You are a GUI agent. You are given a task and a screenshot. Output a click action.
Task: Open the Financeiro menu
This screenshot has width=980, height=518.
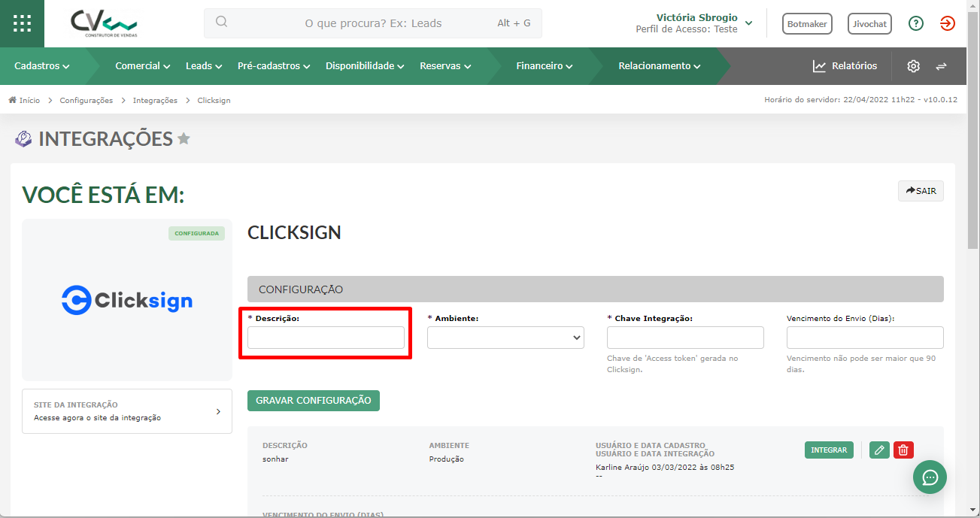pos(545,66)
